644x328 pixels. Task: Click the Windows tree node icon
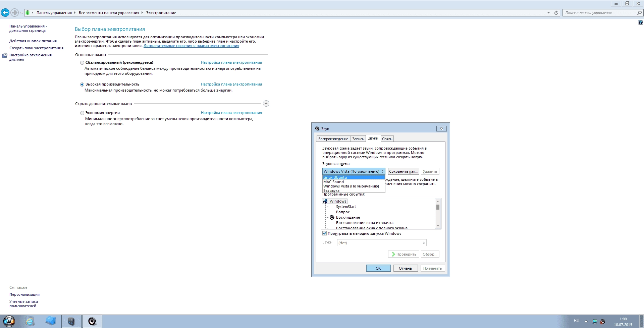click(x=325, y=201)
